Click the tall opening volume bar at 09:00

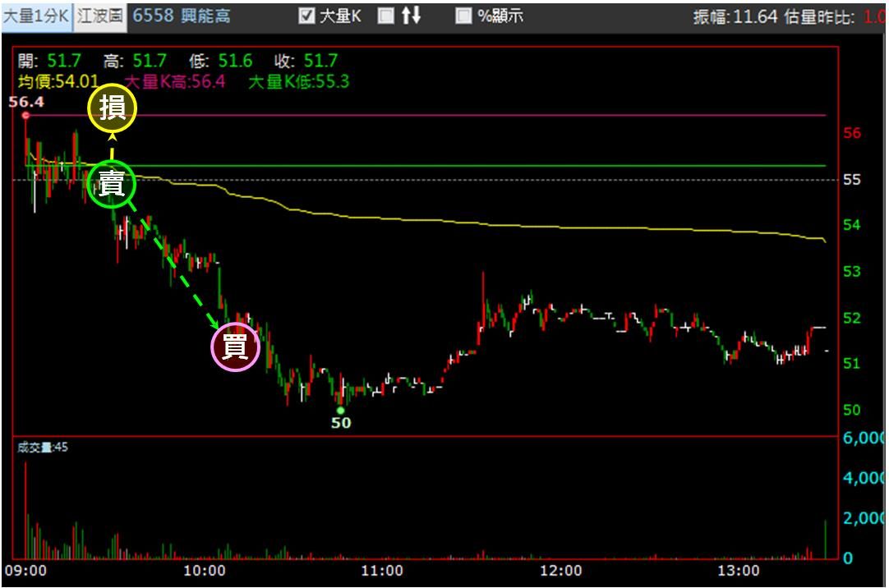(25, 510)
